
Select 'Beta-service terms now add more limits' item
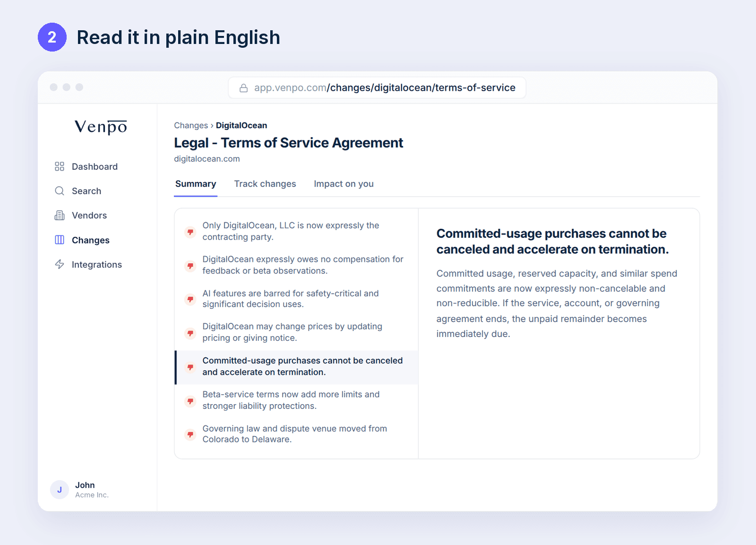pos(296,400)
